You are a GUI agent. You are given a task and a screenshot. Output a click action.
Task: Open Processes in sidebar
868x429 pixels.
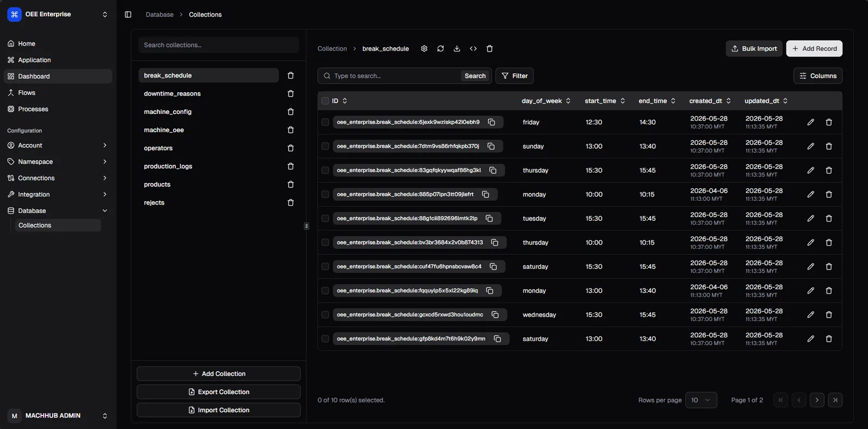pyautogui.click(x=58, y=109)
